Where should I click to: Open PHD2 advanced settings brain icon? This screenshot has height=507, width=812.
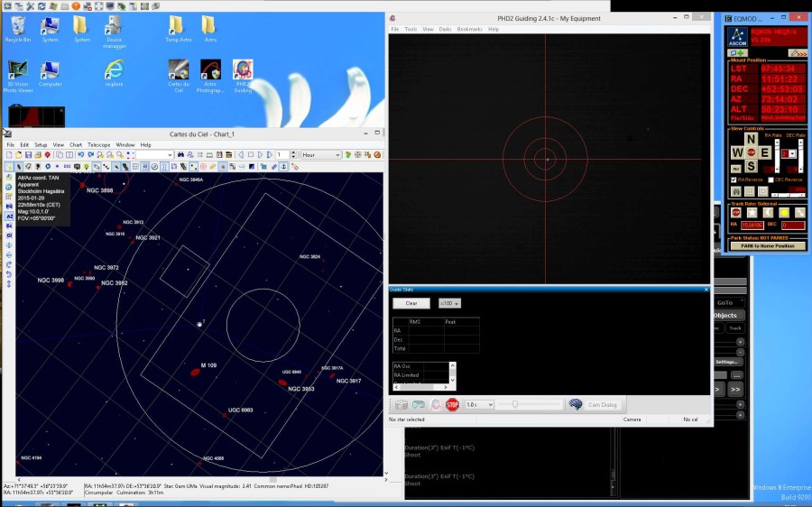pos(576,404)
